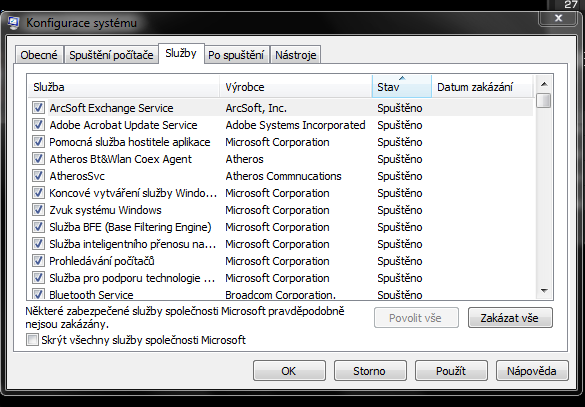Disable the AtherosSvc service checkbox
Viewport: 585px width, 407px height.
(38, 176)
